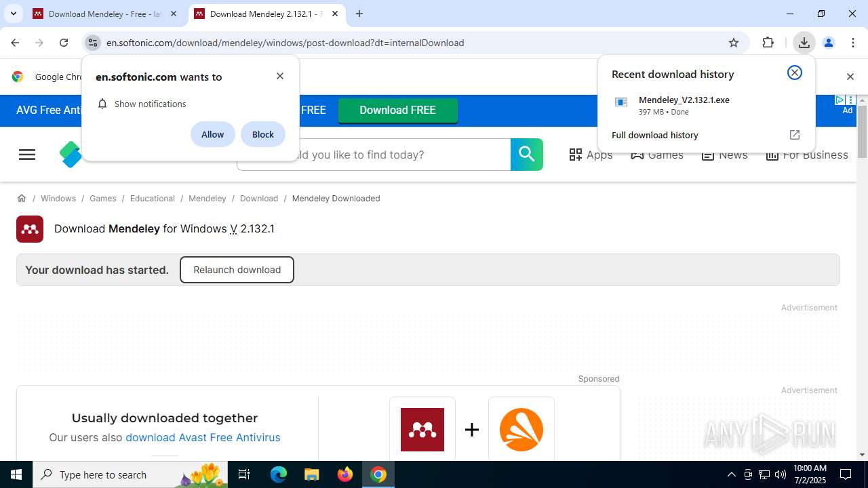Open a new browser tab
The height and width of the screenshot is (488, 868).
359,14
